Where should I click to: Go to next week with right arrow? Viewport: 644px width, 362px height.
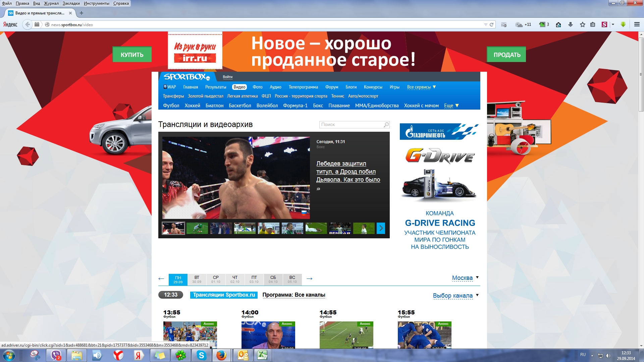point(310,279)
